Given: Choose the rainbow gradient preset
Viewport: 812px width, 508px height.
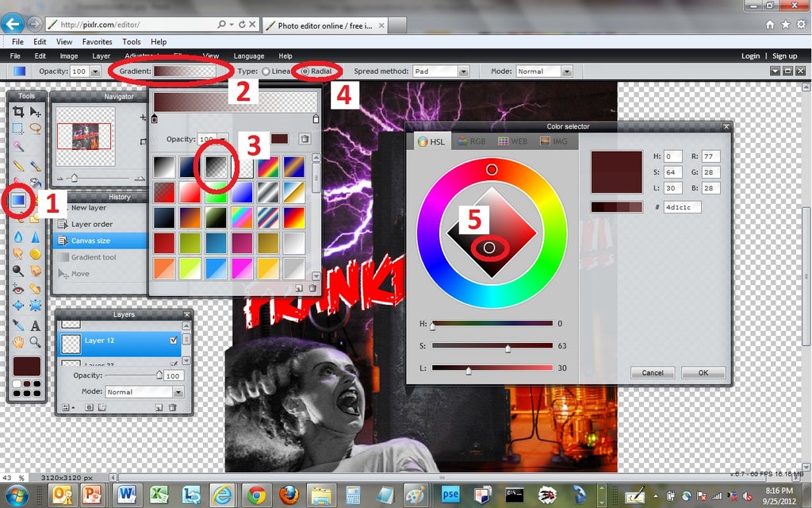Looking at the screenshot, I should 268,167.
